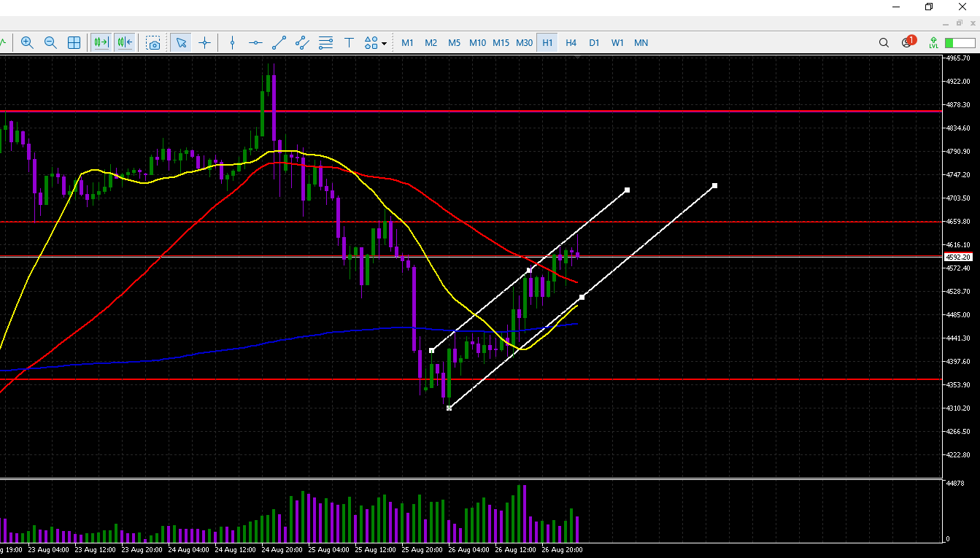This screenshot has height=558, width=980.
Task: Pick the trendline drawing tool
Action: [x=279, y=43]
